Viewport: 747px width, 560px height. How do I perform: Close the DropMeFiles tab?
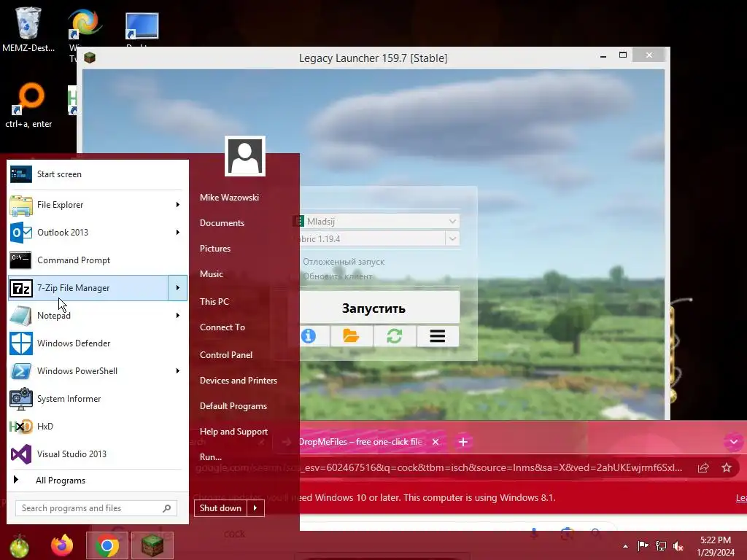click(436, 442)
